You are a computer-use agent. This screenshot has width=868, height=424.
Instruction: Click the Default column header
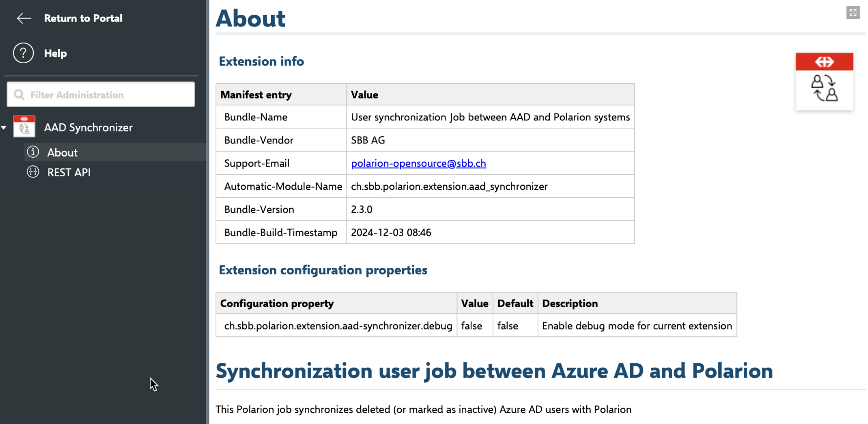516,303
